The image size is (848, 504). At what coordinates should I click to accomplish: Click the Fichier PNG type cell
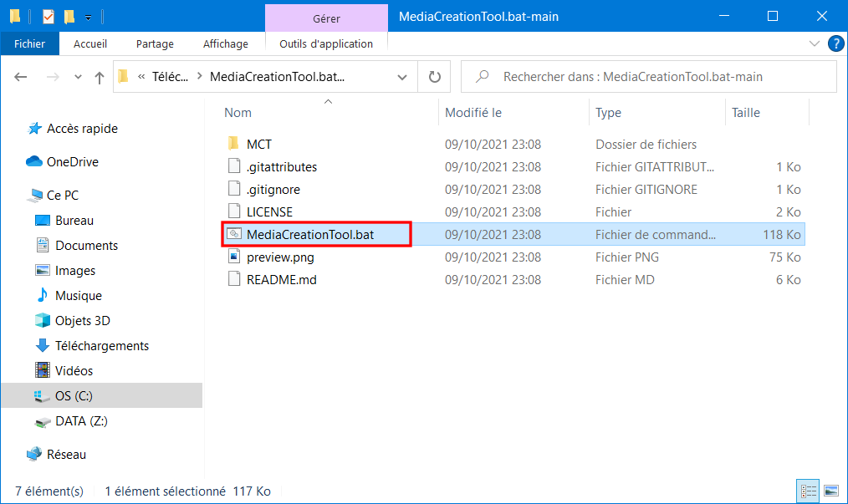click(x=627, y=257)
